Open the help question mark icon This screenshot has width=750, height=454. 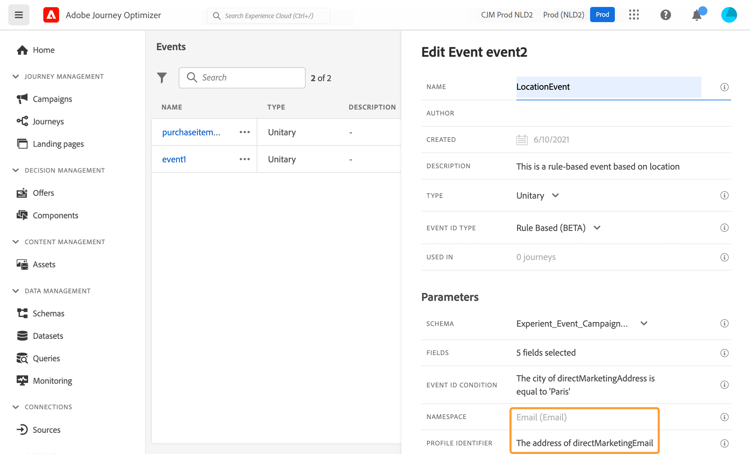pyautogui.click(x=665, y=15)
